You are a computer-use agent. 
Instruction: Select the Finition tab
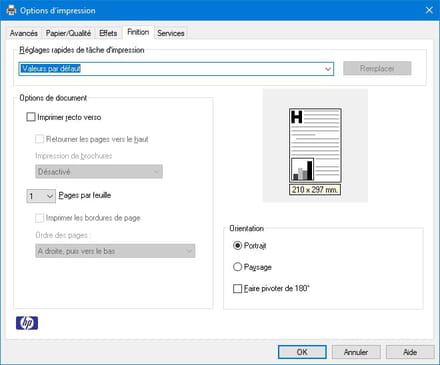click(x=138, y=32)
